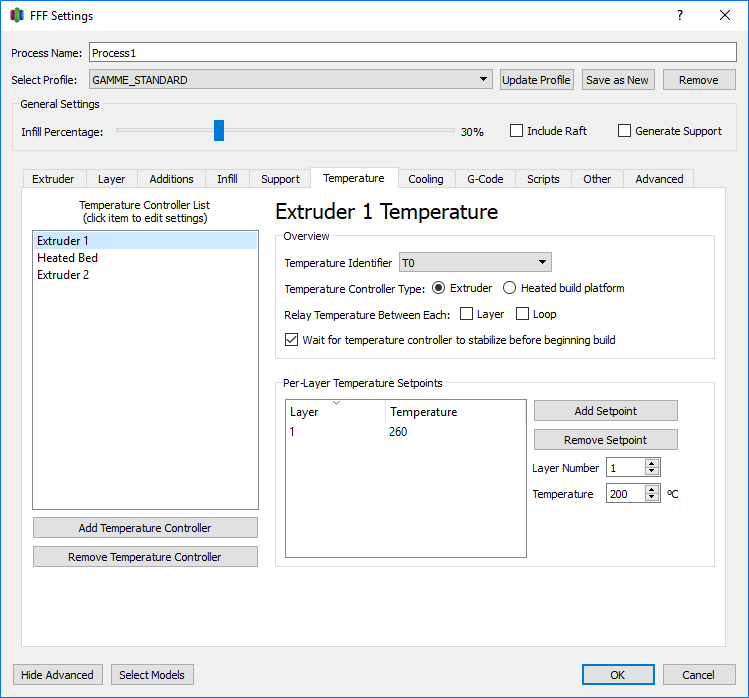The width and height of the screenshot is (749, 698).
Task: Decrease the Temperature value with down arrow
Action: tap(652, 498)
